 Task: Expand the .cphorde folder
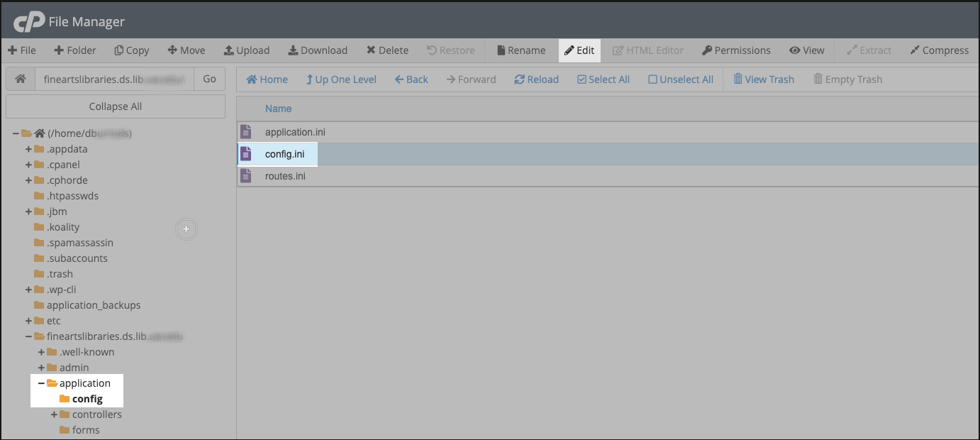[28, 180]
